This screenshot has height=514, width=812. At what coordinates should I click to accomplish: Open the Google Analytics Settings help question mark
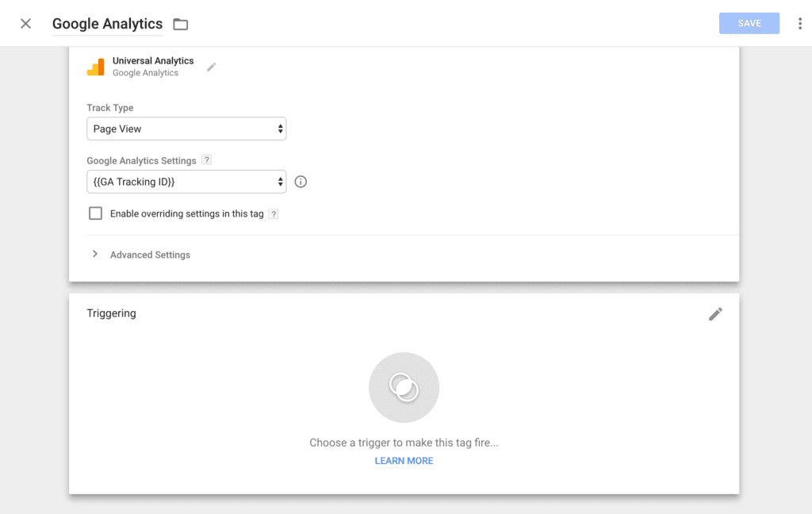(x=207, y=160)
